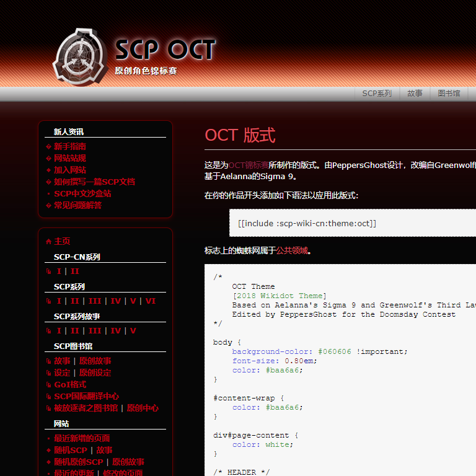
Task: Open 故事 top navigation menu
Action: click(415, 93)
